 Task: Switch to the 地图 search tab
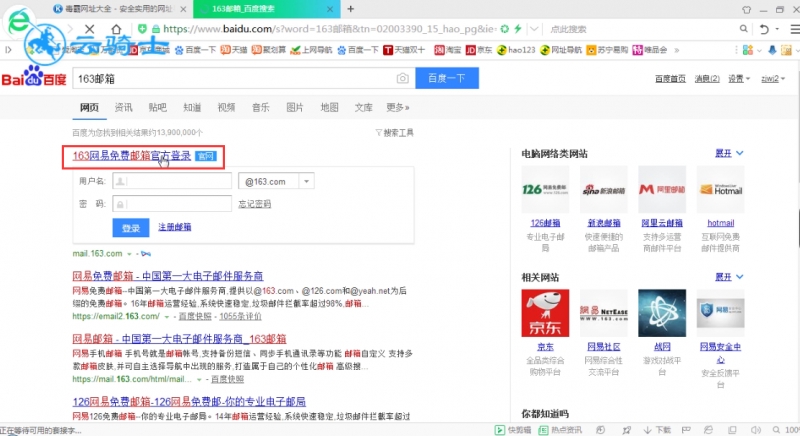329,107
